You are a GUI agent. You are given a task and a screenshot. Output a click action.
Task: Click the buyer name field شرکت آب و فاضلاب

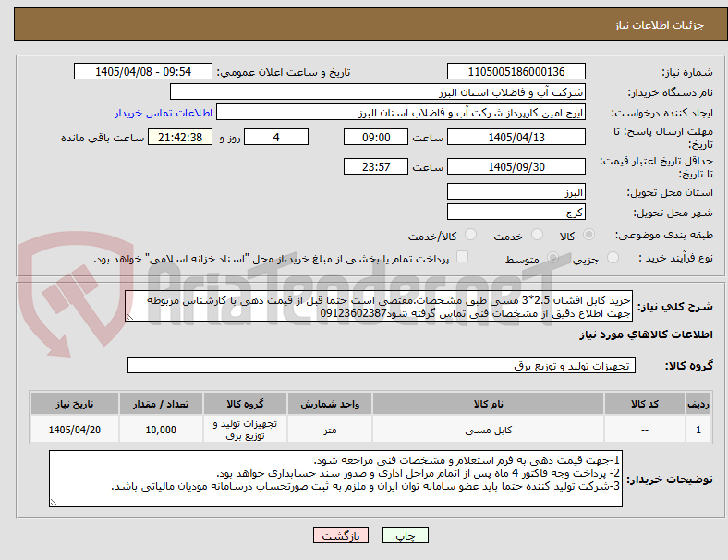pos(378,91)
